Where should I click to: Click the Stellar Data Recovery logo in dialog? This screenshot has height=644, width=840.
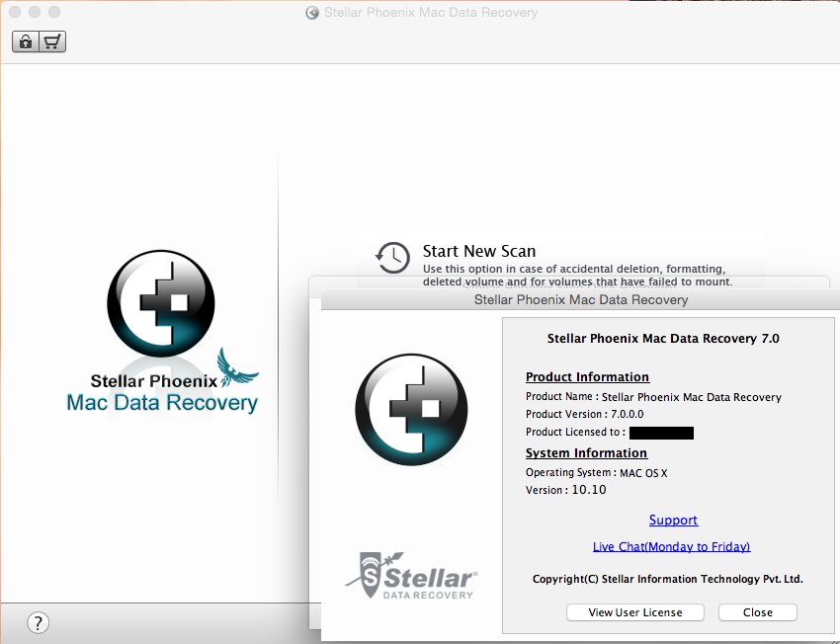tap(411, 577)
